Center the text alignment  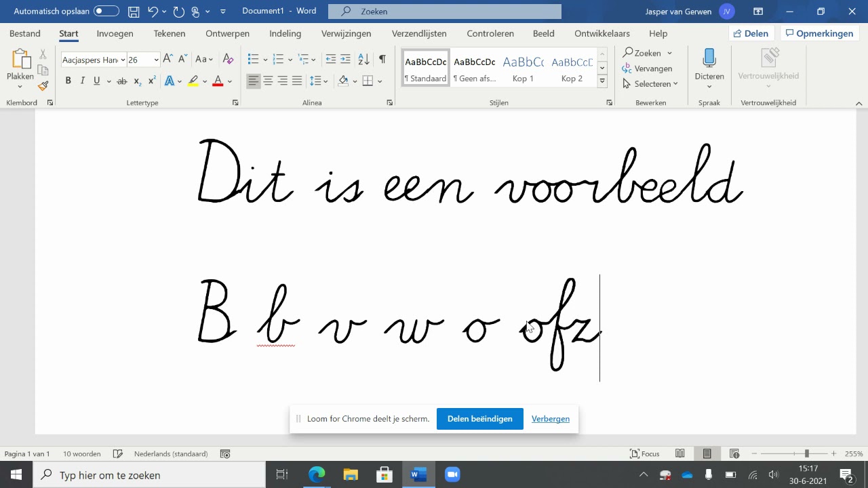point(268,81)
